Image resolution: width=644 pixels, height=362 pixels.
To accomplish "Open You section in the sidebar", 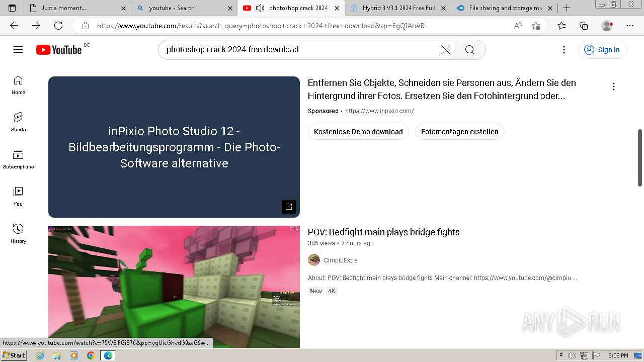I will [x=18, y=197].
